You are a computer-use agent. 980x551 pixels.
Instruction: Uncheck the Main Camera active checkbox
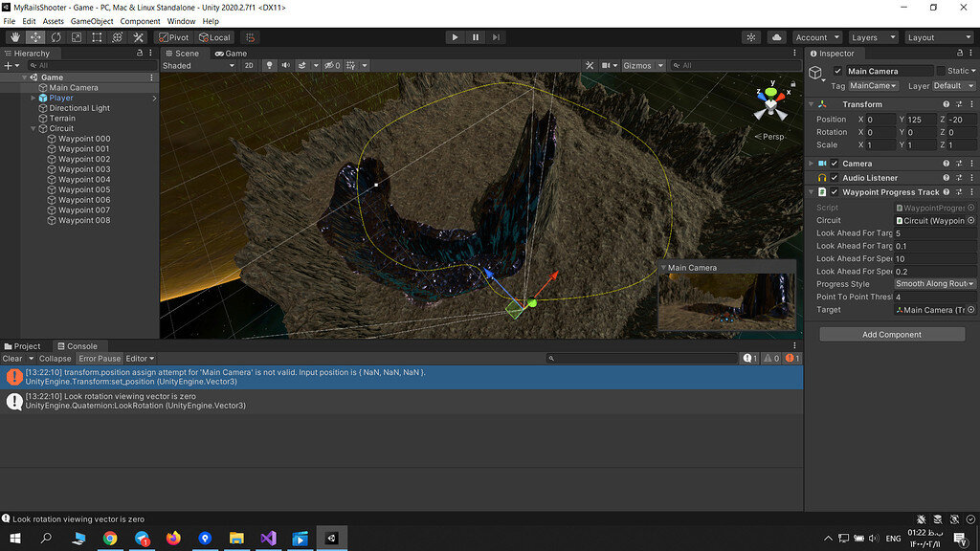[838, 71]
